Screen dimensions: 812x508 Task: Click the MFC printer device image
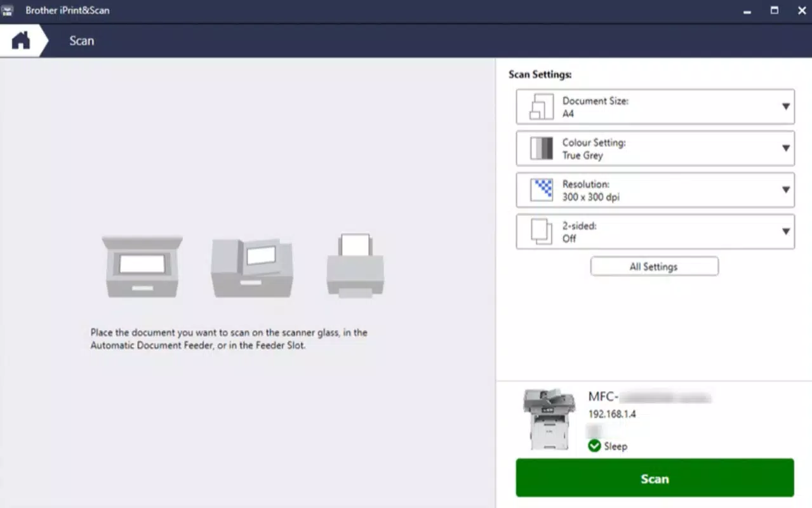(549, 419)
